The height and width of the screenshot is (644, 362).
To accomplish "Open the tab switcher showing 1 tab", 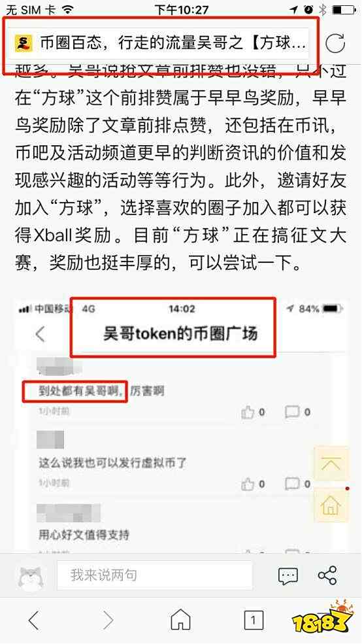I will [x=254, y=620].
